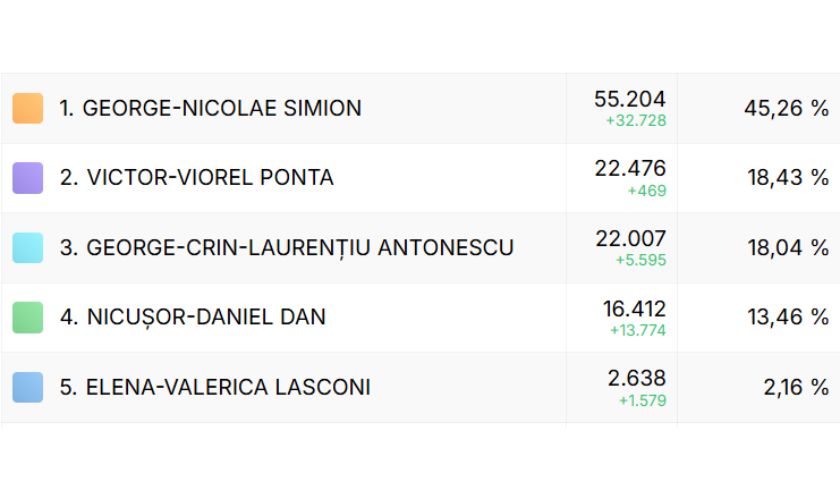Select candidate name George-Nicolae Simion
This screenshot has width=840, height=500.
click(x=210, y=108)
